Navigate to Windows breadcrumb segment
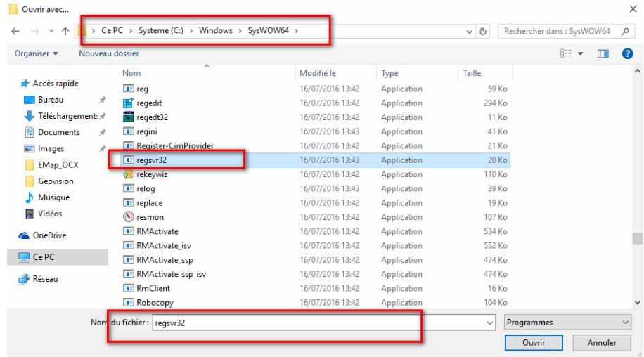644x357 pixels. point(216,31)
